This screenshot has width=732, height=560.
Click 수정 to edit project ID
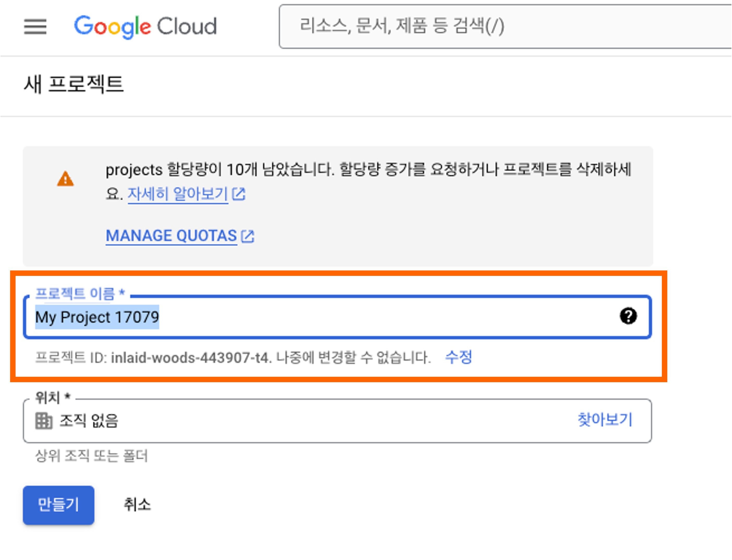coord(459,357)
